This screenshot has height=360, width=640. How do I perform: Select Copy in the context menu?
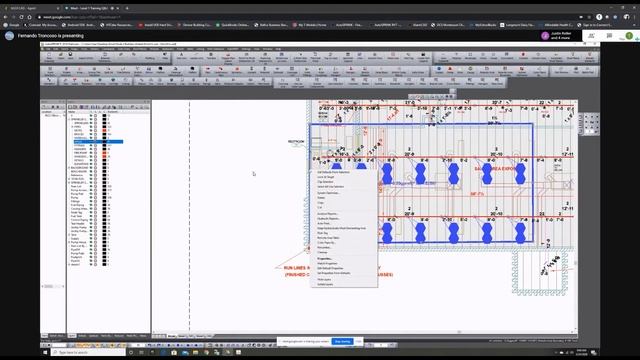tap(320, 203)
